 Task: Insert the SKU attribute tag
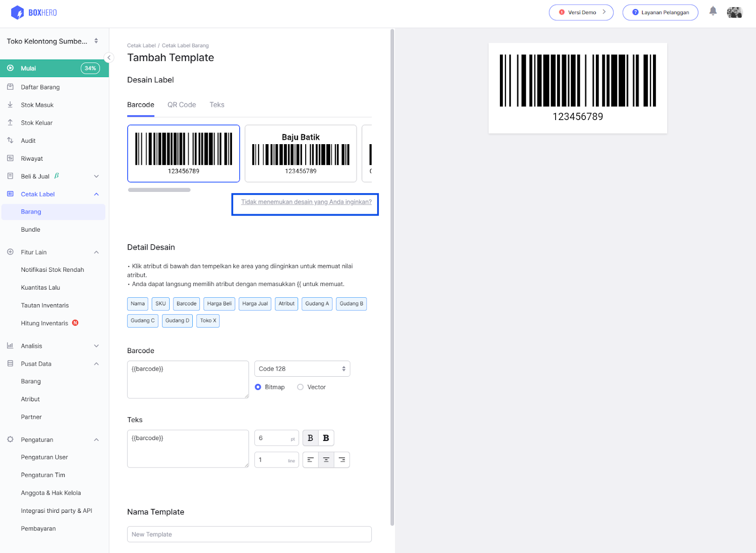[x=161, y=303]
